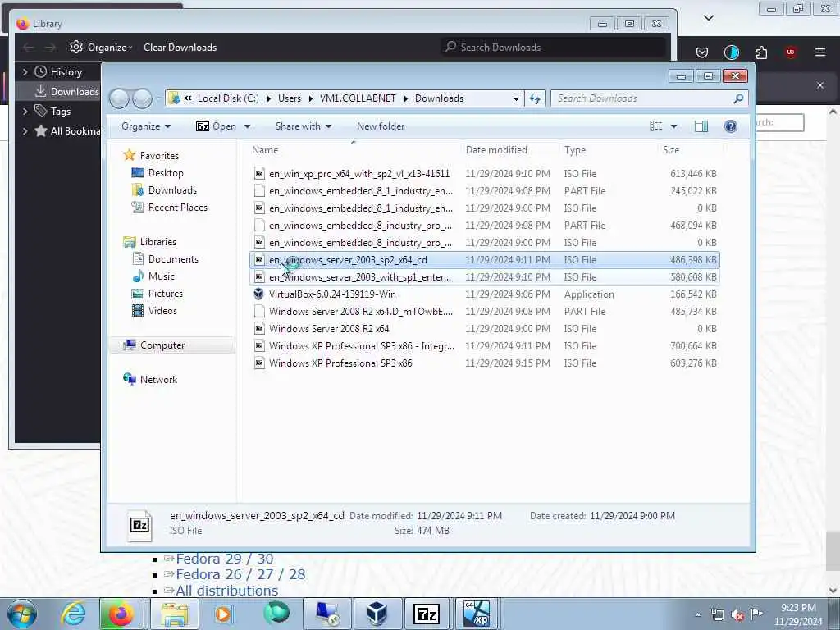Open the Fedora 29 / 30 link
Image resolution: width=840 pixels, height=630 pixels.
[x=225, y=558]
